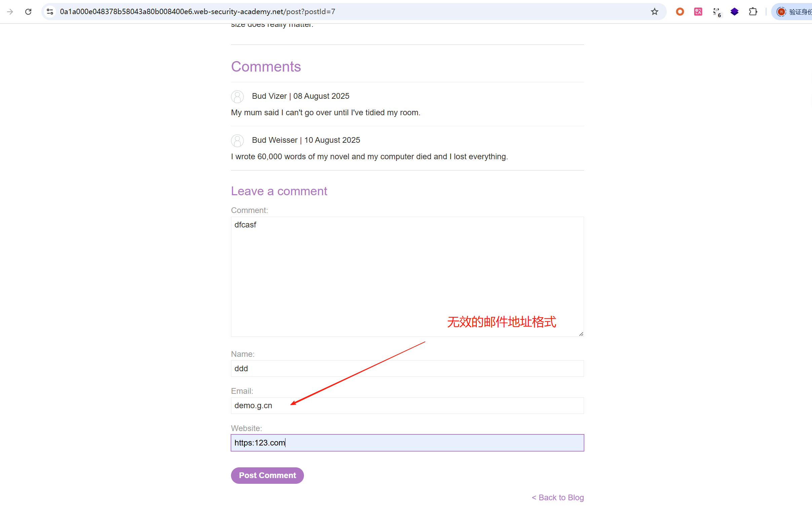Viewport: 812px width, 509px height.
Task: Click the Email field with demo.g.cn
Action: [407, 405]
